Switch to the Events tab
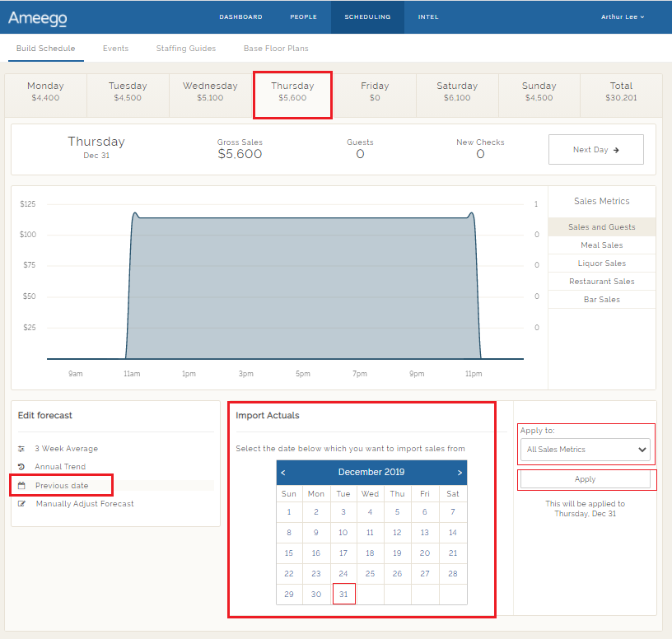 pos(115,49)
